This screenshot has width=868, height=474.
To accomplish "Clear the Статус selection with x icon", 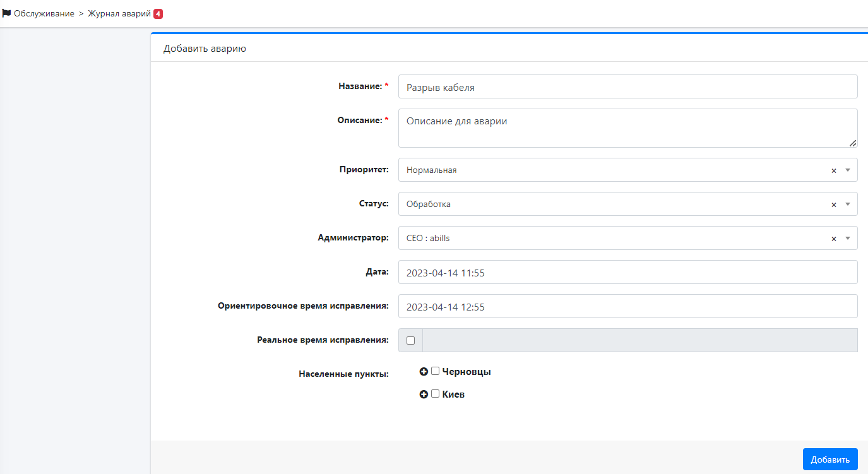I will 833,204.
